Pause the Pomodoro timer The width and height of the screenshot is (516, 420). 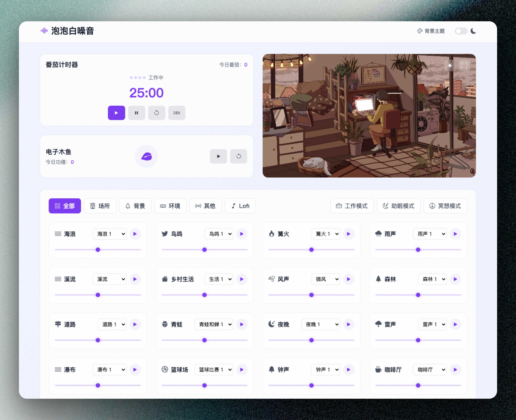pos(137,113)
